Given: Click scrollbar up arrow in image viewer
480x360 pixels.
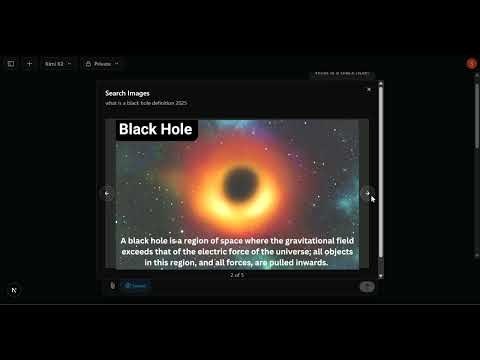Looking at the screenshot, I should click(x=381, y=83).
